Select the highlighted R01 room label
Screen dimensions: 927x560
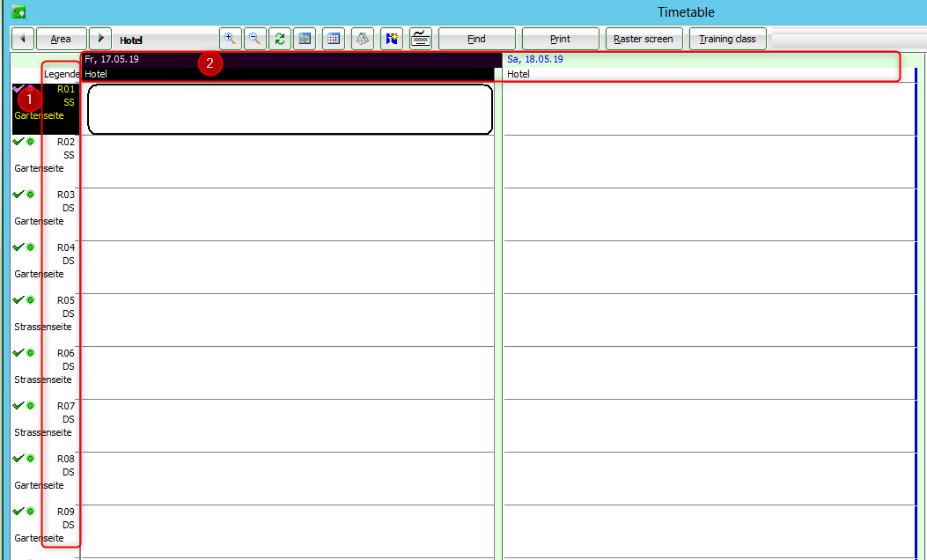coord(66,89)
